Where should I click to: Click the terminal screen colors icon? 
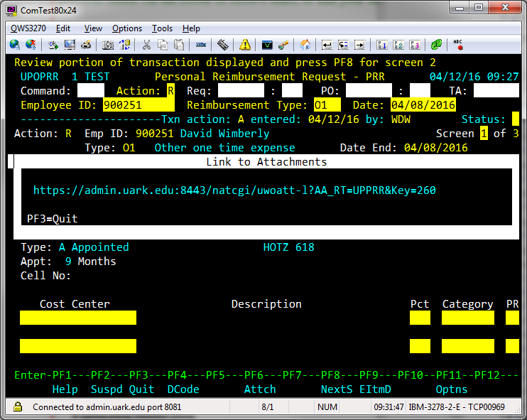[267, 44]
